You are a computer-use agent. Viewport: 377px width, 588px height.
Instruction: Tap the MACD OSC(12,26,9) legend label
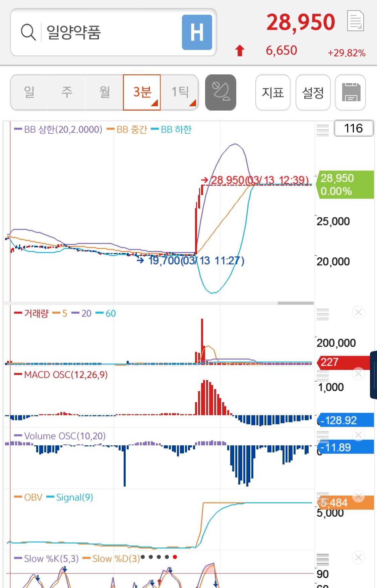click(x=61, y=375)
